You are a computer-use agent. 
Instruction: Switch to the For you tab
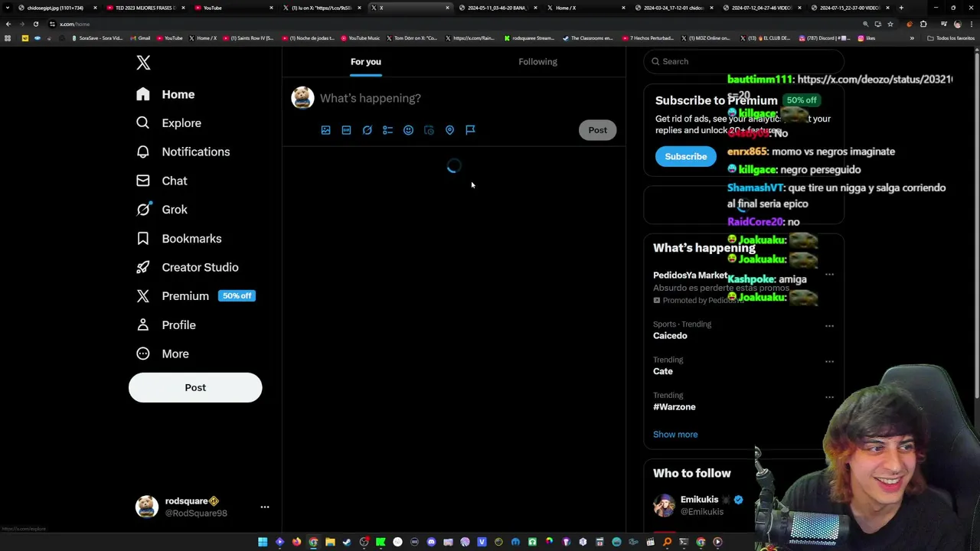(366, 61)
